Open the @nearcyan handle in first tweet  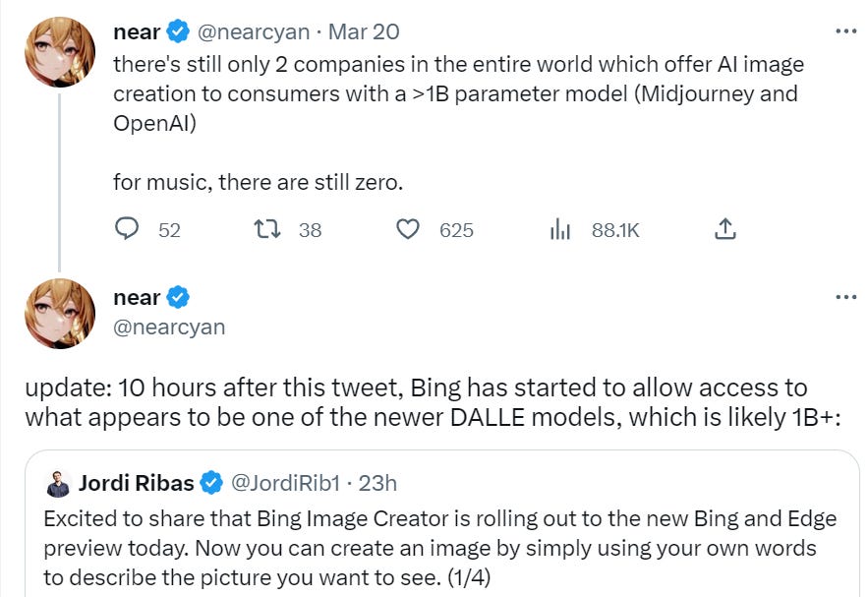(257, 31)
